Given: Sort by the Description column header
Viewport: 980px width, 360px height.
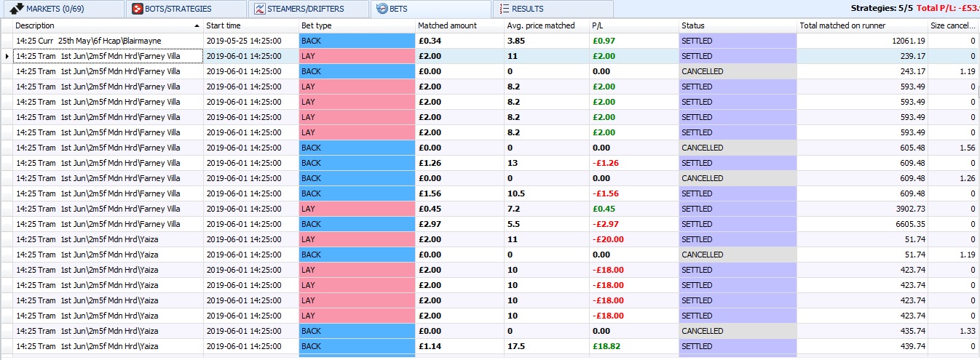Looking at the screenshot, I should click(x=108, y=25).
